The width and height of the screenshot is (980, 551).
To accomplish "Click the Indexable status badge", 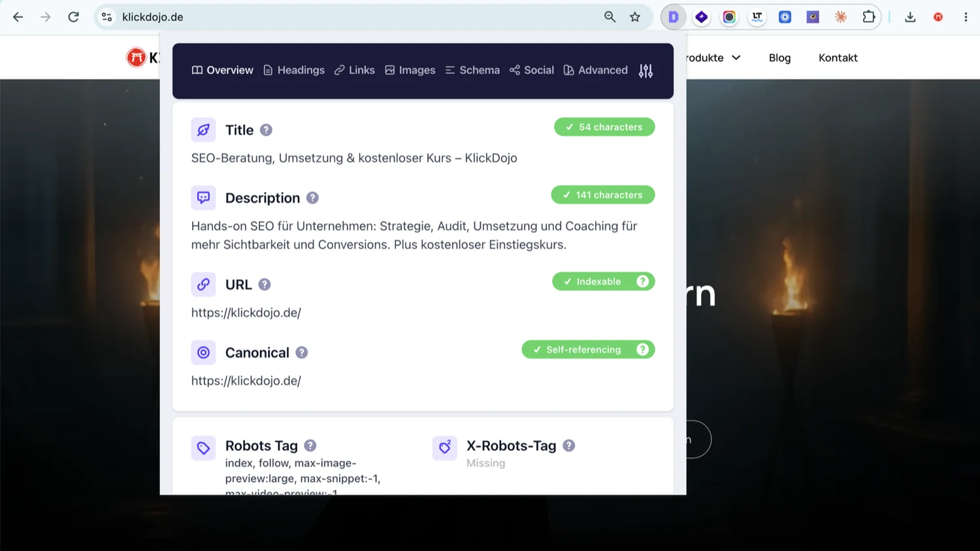I will [604, 281].
